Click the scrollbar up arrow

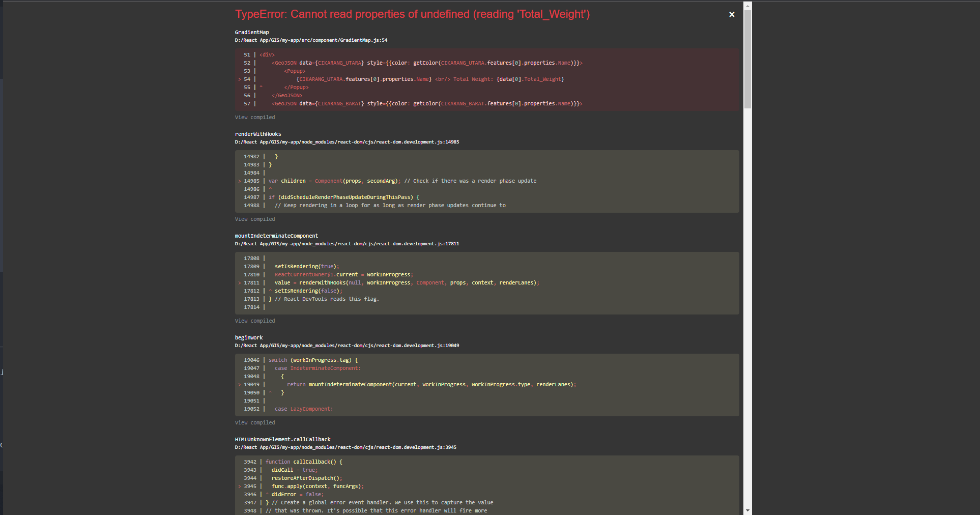(747, 6)
